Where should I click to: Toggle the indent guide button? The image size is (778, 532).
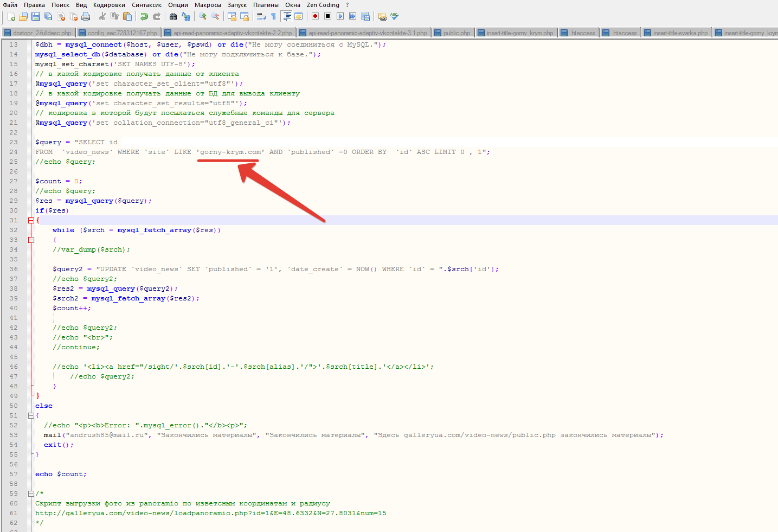pyautogui.click(x=287, y=16)
